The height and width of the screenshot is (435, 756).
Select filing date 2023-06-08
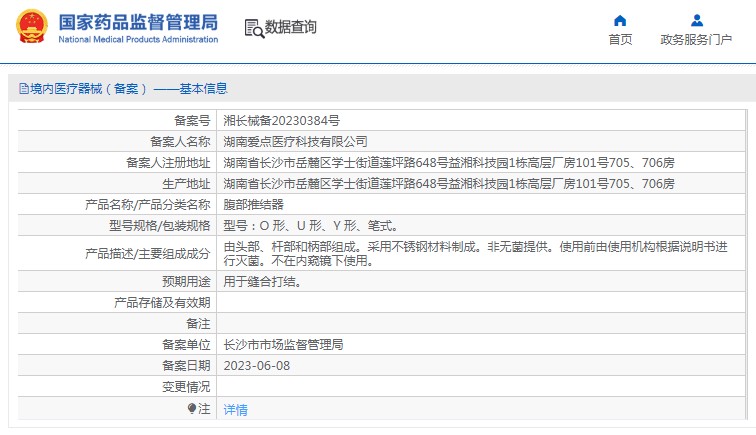pyautogui.click(x=256, y=366)
